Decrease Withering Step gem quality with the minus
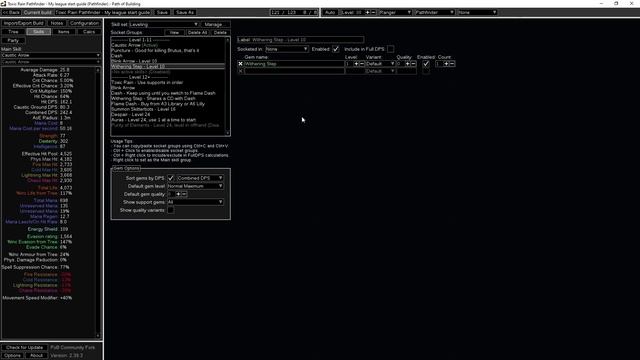Viewport: 640px width, 360px height. [413, 64]
